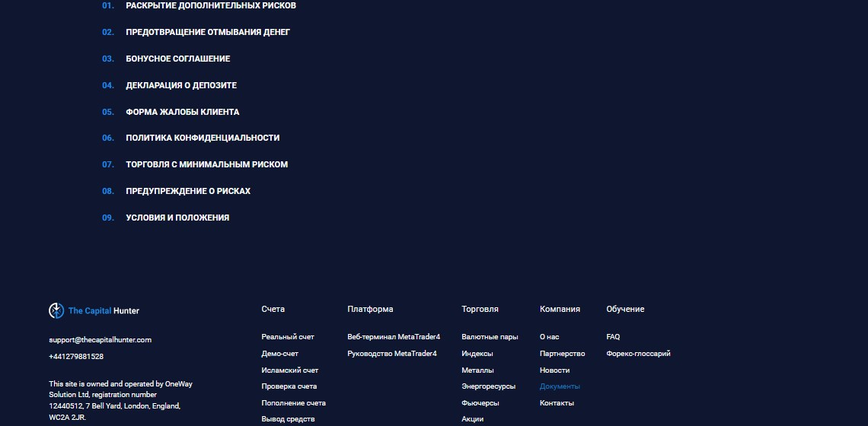This screenshot has width=868, height=426.
Task: Go to the Контакты page
Action: (x=557, y=402)
